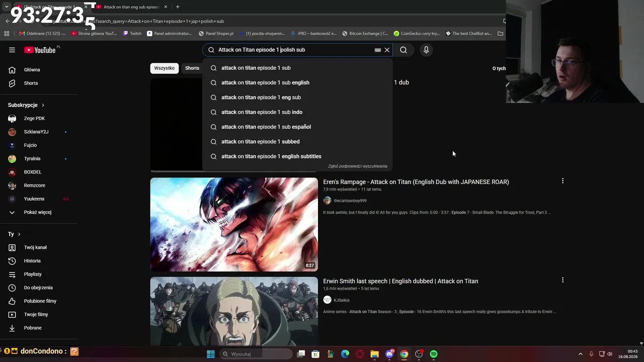
Task: Start voice search with the microphone
Action: point(426,50)
